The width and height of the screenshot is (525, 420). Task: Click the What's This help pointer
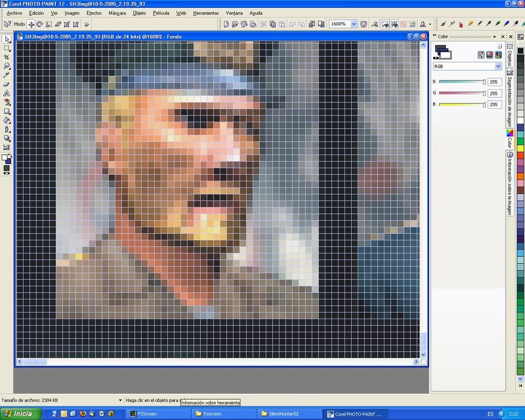(x=7, y=24)
